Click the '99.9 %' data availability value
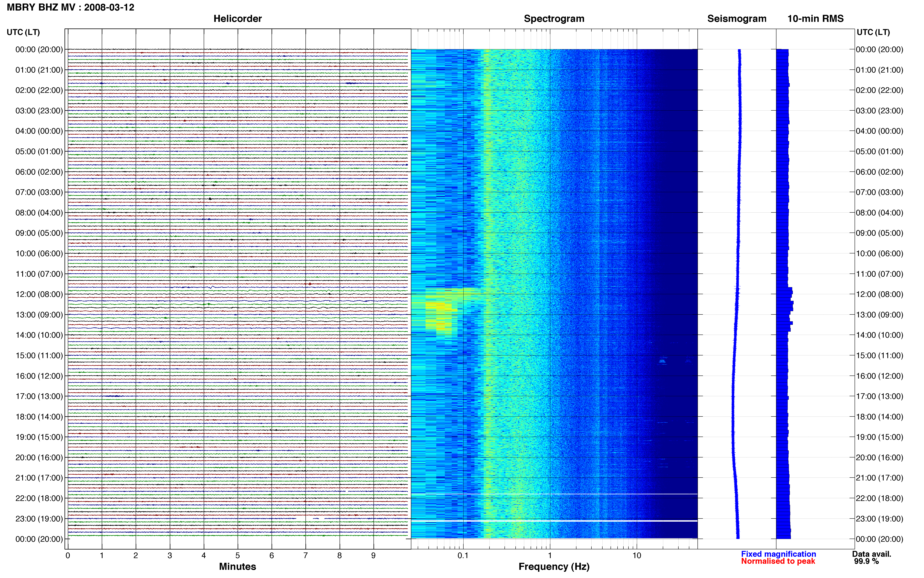The height and width of the screenshot is (578, 924). click(x=866, y=561)
